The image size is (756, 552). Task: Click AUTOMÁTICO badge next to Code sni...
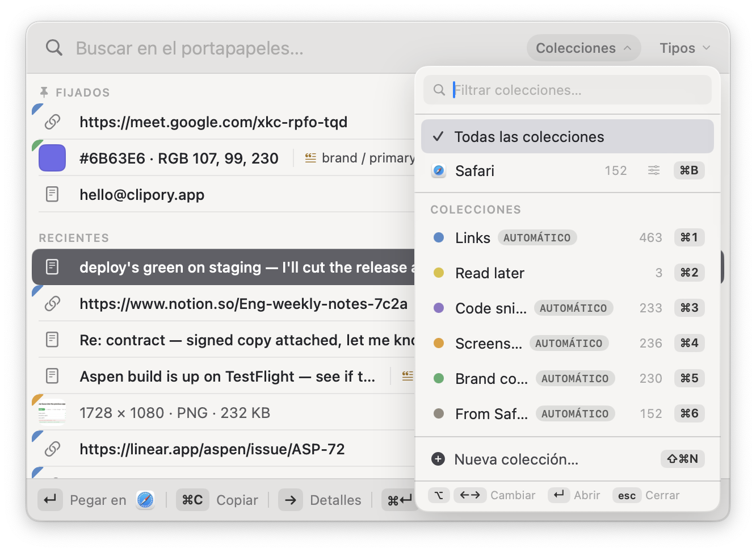pos(573,308)
